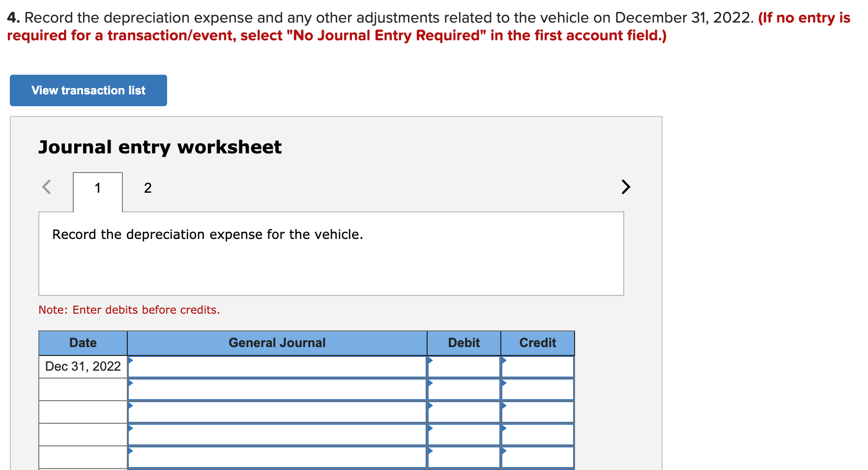Viewport: 868px width, 470px height.
Task: Click the Dec 31, 2022 date cell
Action: (82, 366)
